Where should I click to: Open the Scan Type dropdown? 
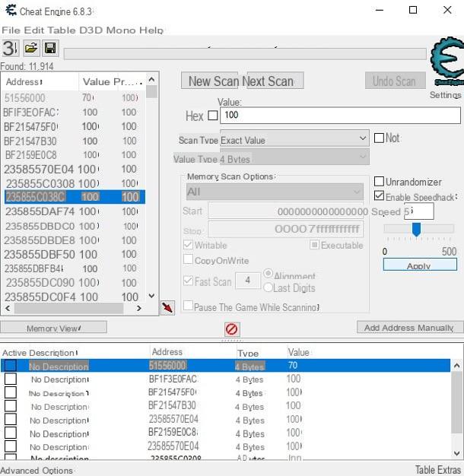(x=294, y=139)
